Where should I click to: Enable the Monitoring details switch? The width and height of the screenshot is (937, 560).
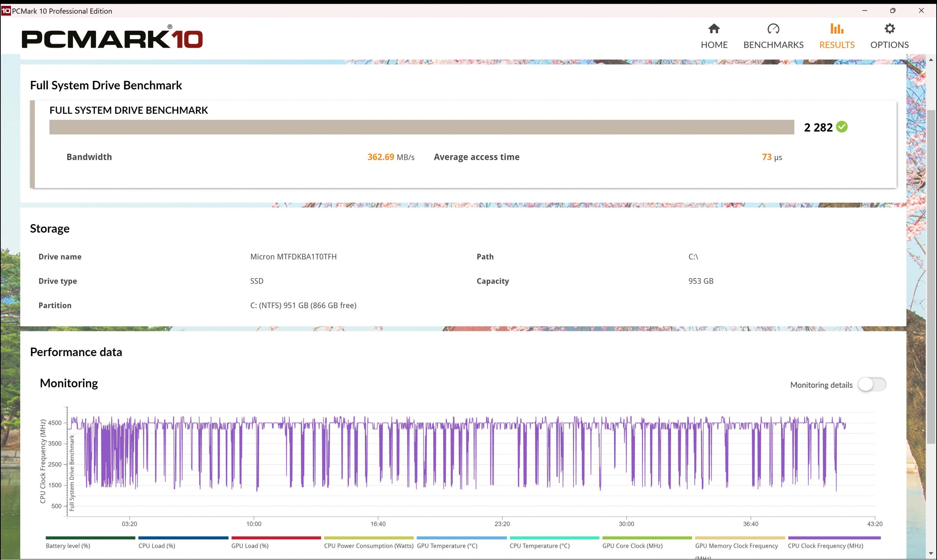[871, 385]
